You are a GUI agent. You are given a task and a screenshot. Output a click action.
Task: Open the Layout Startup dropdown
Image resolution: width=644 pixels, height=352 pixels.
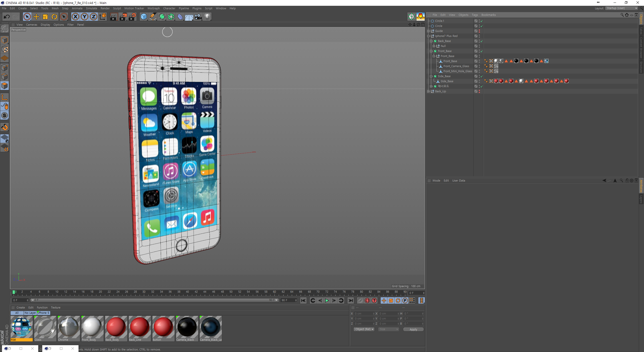tap(622, 8)
